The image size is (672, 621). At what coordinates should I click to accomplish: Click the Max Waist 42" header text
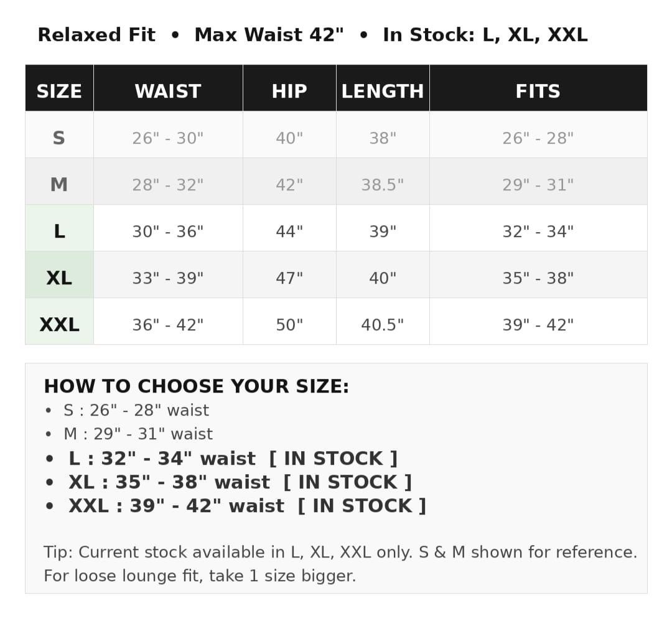[x=269, y=35]
